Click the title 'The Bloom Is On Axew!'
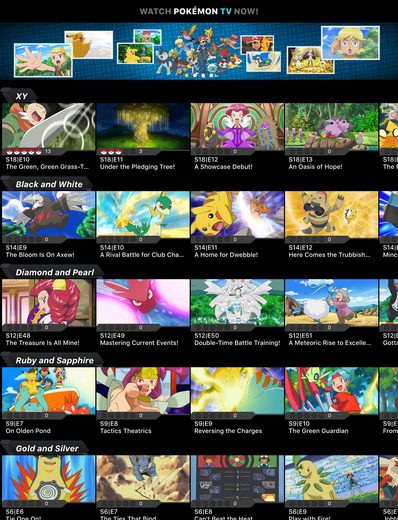Screen dimensions: 398x520 tap(40, 255)
